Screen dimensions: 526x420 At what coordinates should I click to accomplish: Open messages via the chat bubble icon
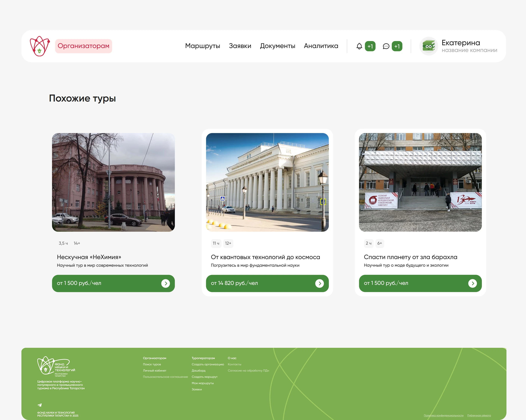click(x=386, y=46)
